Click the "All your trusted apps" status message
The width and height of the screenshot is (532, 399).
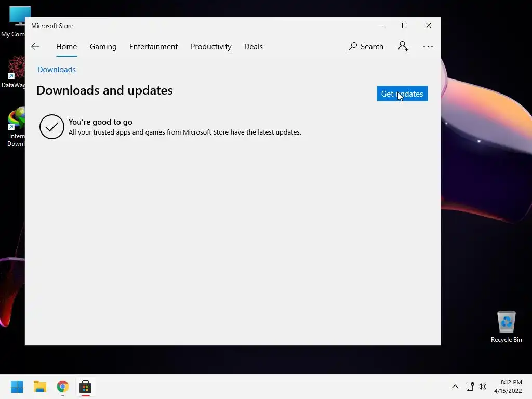click(184, 132)
